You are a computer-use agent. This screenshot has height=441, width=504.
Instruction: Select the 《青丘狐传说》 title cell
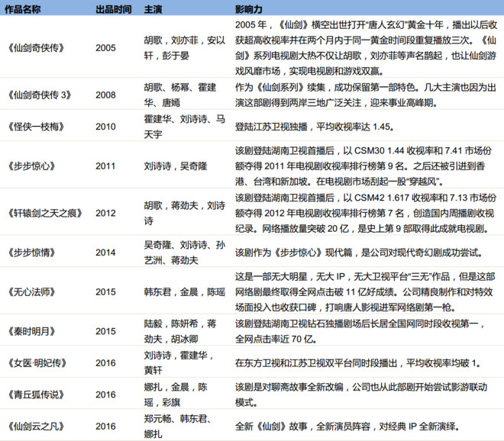(36, 394)
